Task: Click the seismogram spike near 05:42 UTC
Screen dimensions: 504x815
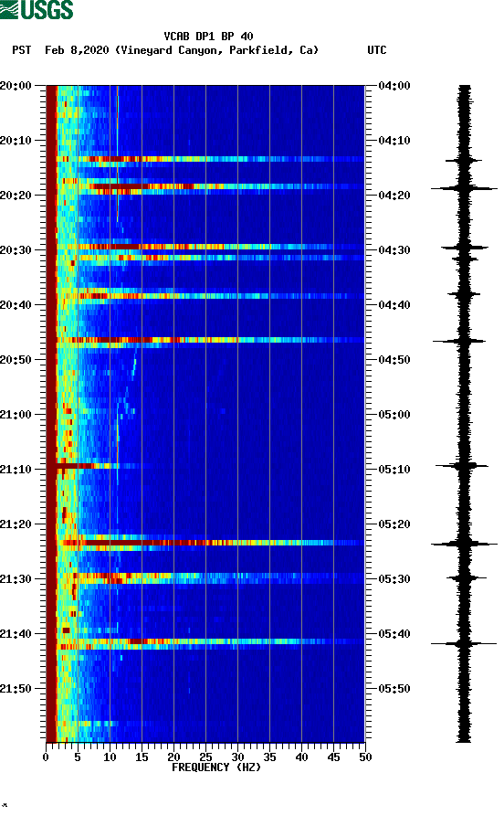Action: click(x=464, y=643)
